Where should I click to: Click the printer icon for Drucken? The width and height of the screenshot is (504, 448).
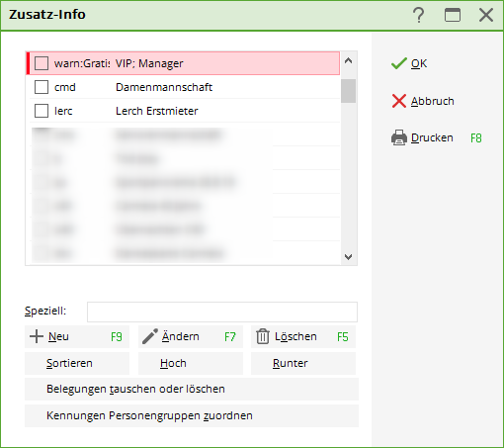coord(399,137)
